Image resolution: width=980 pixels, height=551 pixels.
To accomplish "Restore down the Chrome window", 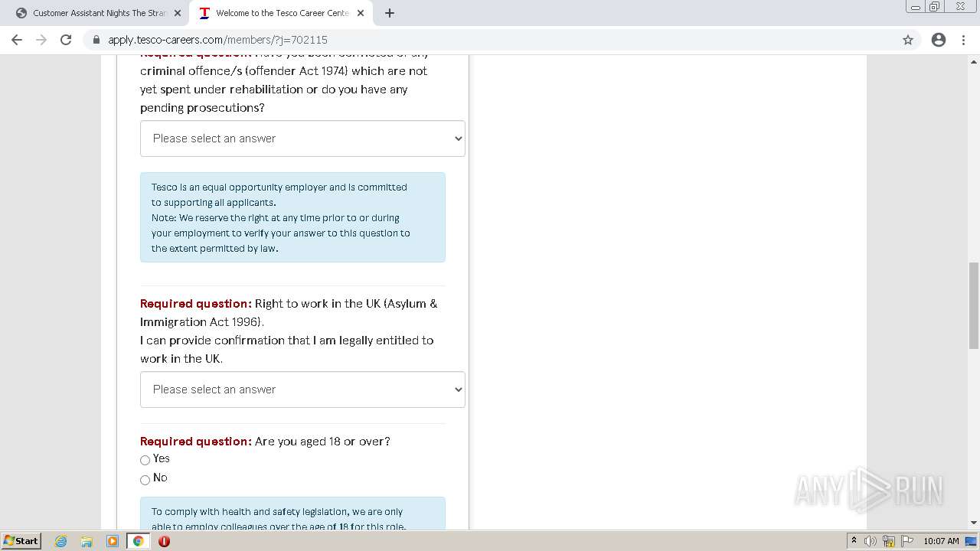I will coord(935,7).
